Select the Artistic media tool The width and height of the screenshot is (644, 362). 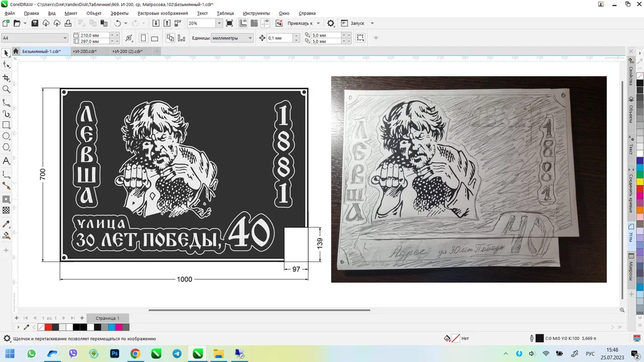tap(6, 114)
